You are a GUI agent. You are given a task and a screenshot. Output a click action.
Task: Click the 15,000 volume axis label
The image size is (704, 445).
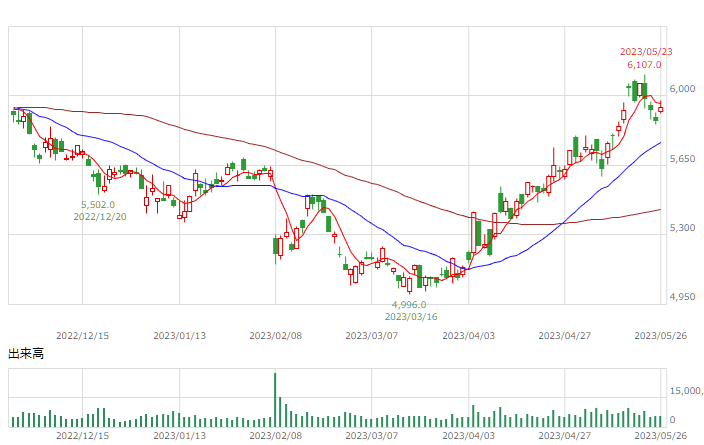click(x=686, y=391)
